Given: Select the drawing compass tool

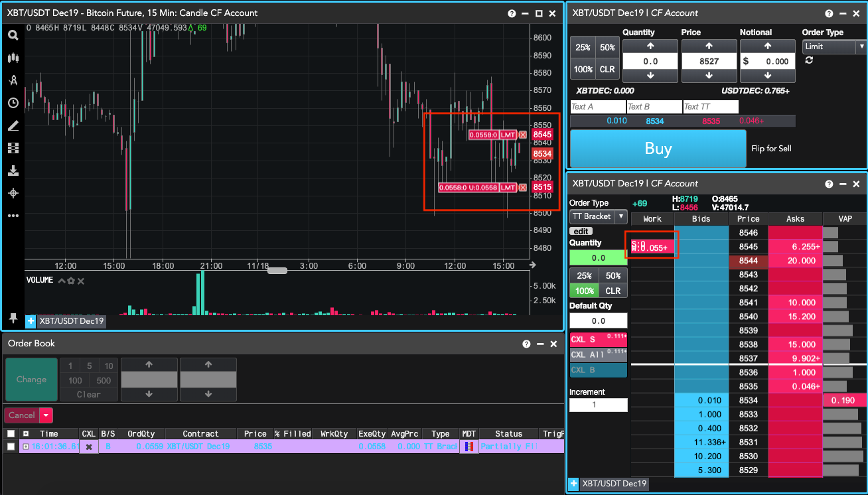Looking at the screenshot, I should [x=13, y=80].
